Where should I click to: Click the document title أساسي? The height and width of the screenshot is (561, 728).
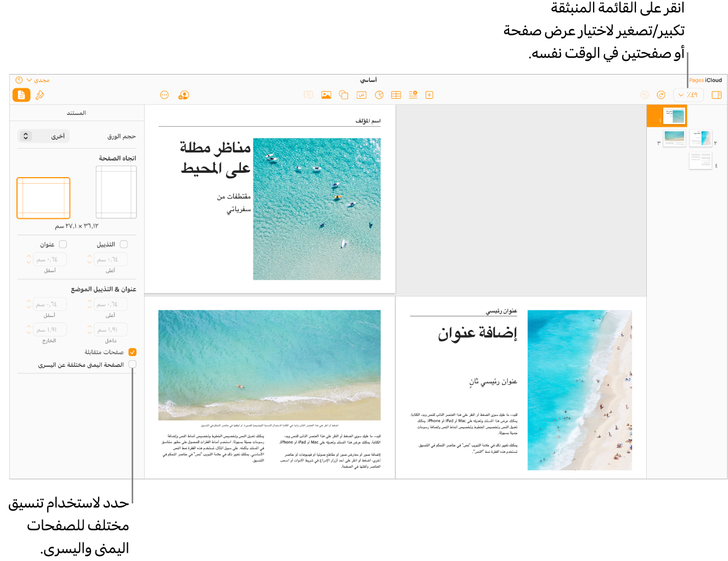(x=368, y=80)
